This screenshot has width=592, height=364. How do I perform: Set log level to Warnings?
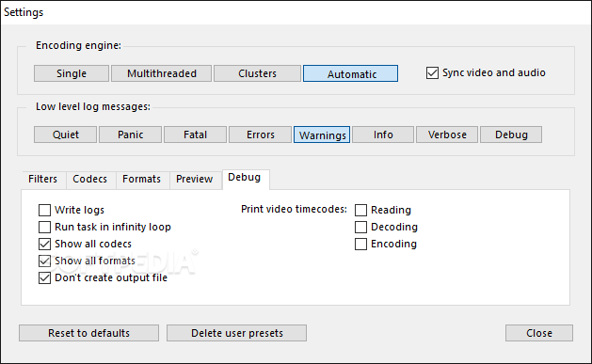322,135
